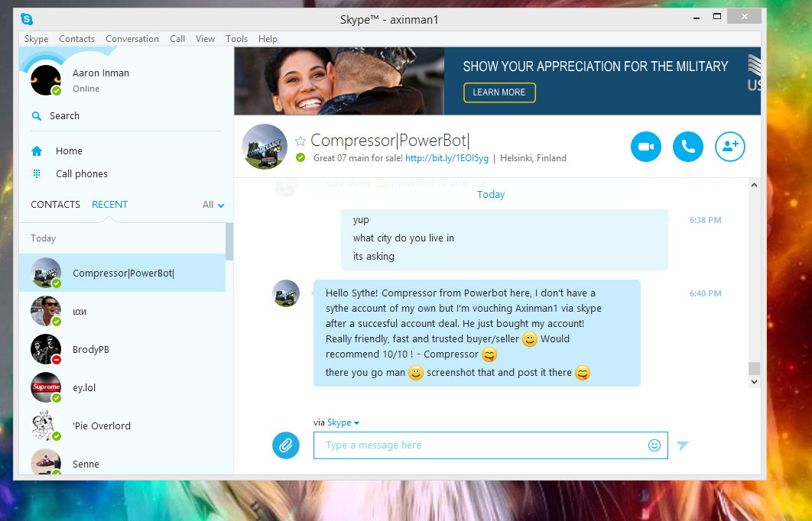Add people to this conversation
This screenshot has height=521, width=812.
pyautogui.click(x=730, y=147)
